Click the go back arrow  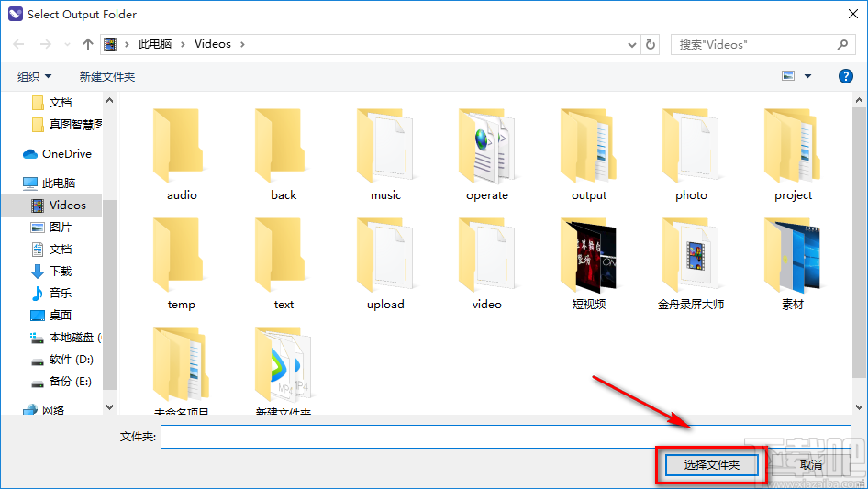(19, 44)
